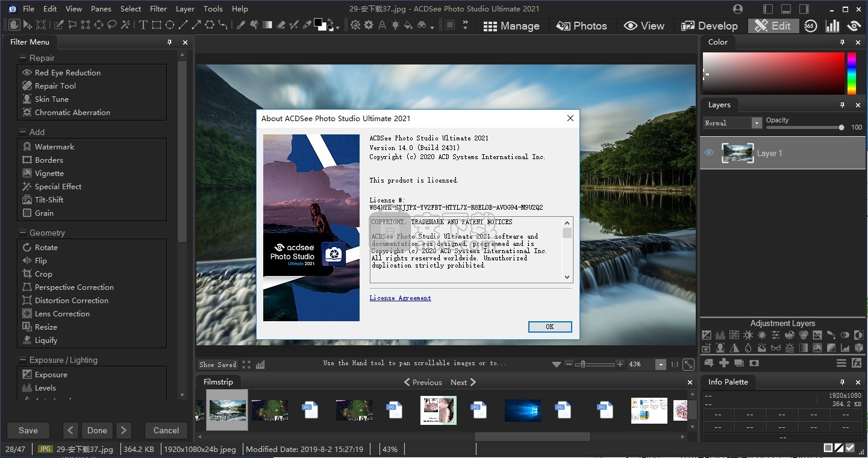
Task: Open the 43% zoom level dropdown
Action: click(x=661, y=365)
